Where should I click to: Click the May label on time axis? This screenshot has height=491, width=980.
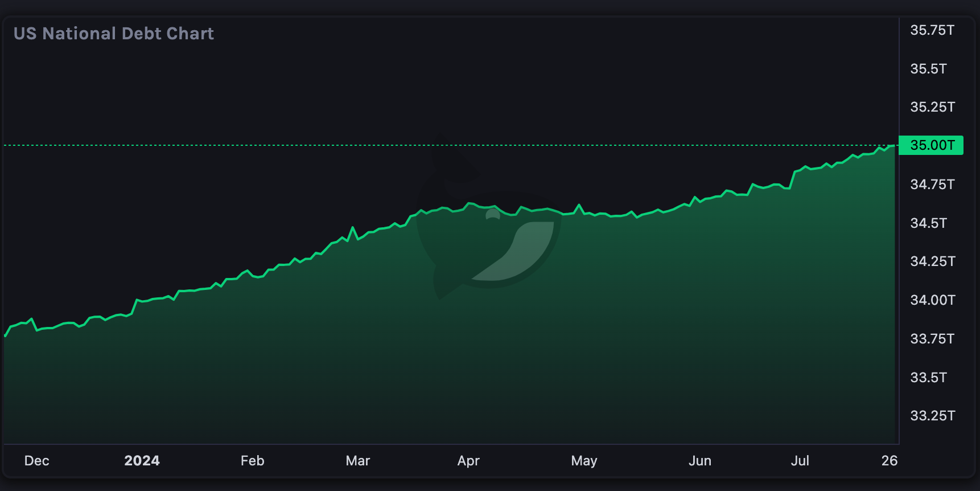click(x=584, y=461)
